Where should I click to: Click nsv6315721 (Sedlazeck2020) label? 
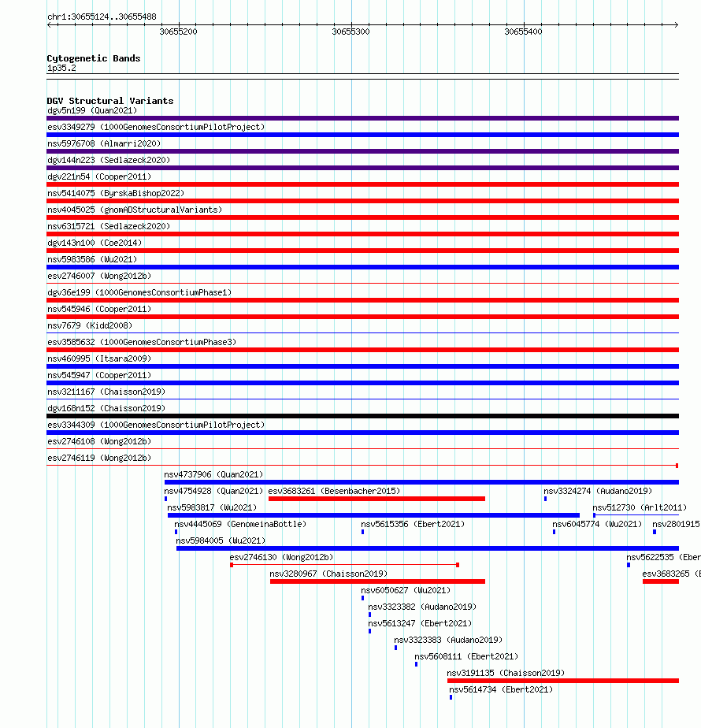[109, 227]
